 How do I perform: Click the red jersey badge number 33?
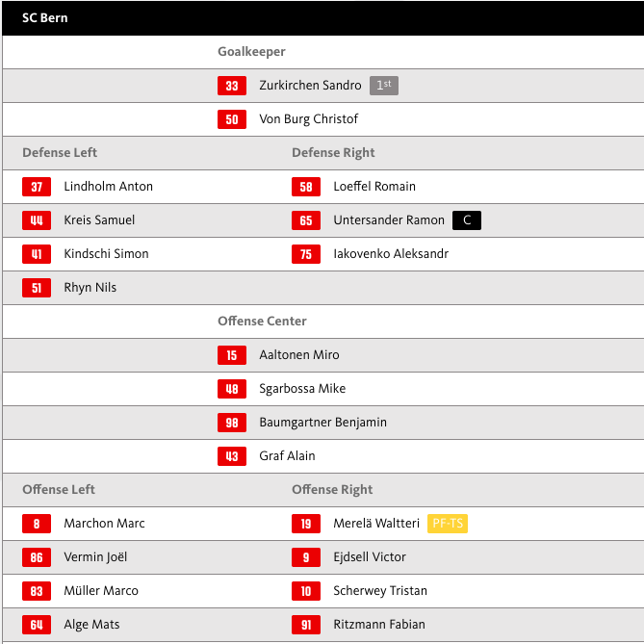click(231, 86)
